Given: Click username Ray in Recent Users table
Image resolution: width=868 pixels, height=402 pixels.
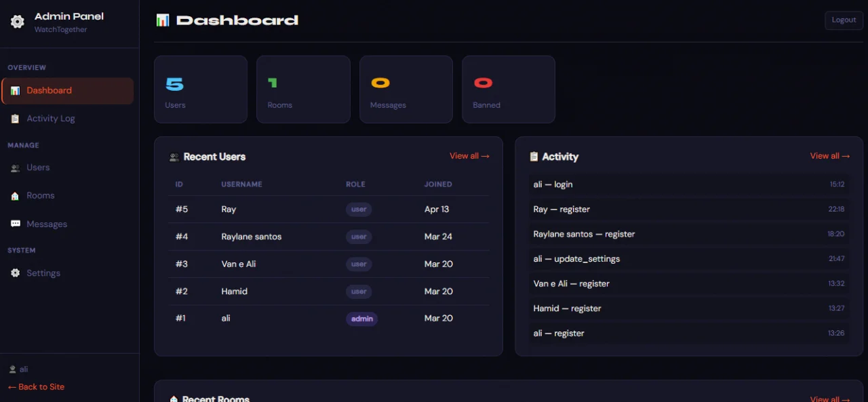Looking at the screenshot, I should tap(229, 209).
